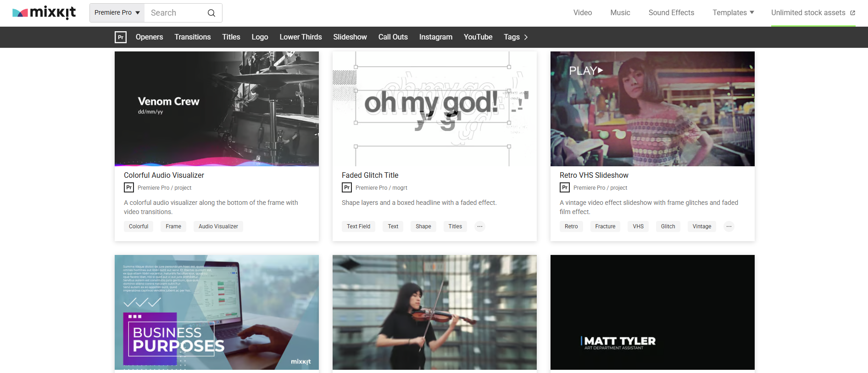Open the Lower Thirds category
This screenshot has width=868, height=373.
coord(301,37)
